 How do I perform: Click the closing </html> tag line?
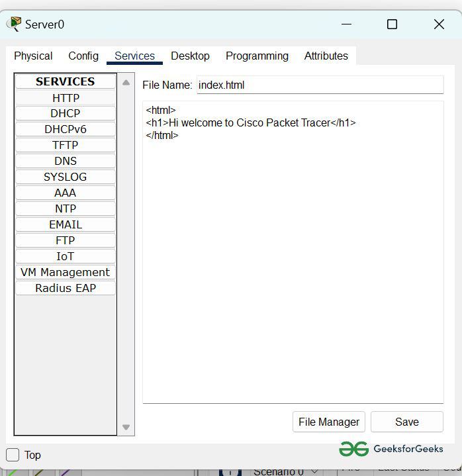(x=162, y=136)
